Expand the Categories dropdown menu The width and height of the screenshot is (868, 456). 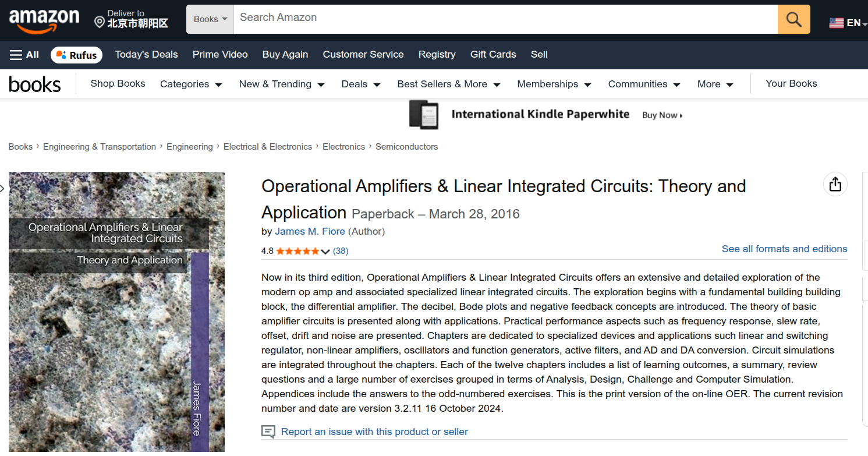[x=191, y=84]
